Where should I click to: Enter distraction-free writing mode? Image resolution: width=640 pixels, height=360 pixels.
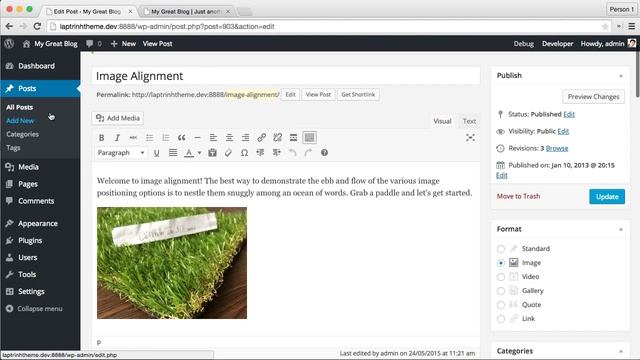[470, 138]
